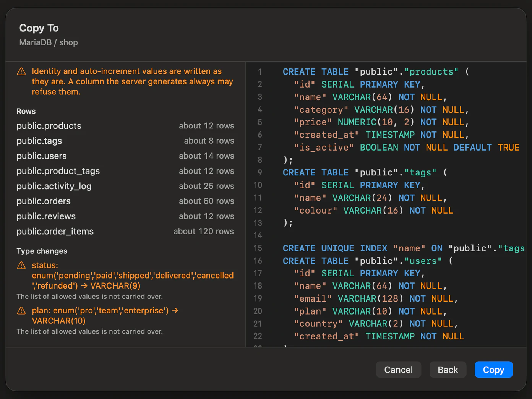This screenshot has width=532, height=399.
Task: Select the public.reviews row
Action: click(125, 216)
